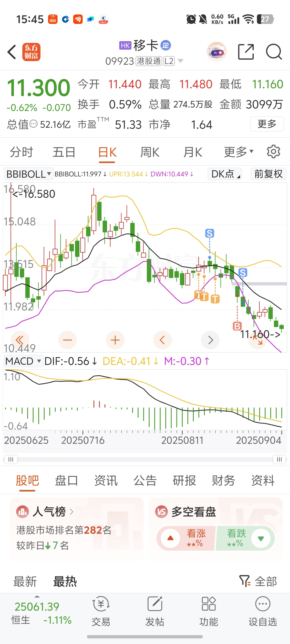Viewport: 290px width, 644px height.
Task: Tap the left timeline range handle
Action: coord(11,459)
